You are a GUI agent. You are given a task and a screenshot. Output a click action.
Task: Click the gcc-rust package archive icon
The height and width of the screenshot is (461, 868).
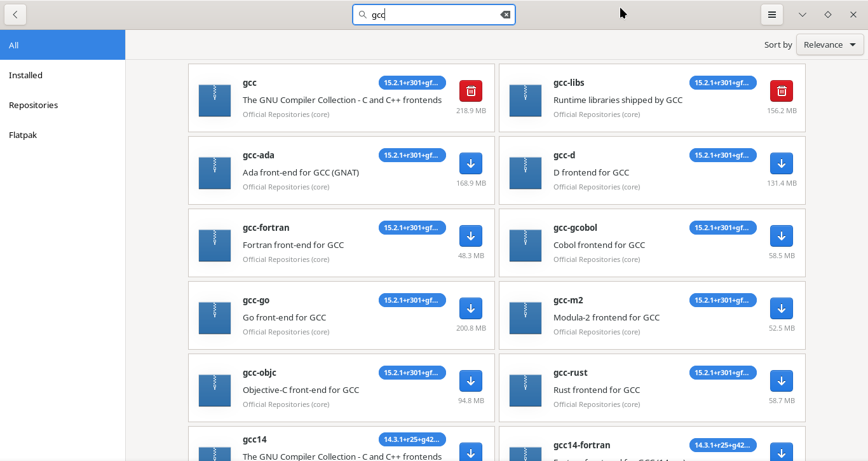[526, 390]
